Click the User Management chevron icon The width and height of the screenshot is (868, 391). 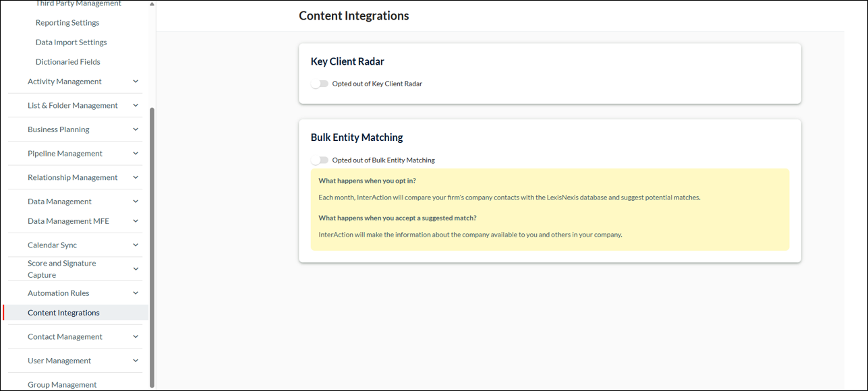[x=136, y=361]
